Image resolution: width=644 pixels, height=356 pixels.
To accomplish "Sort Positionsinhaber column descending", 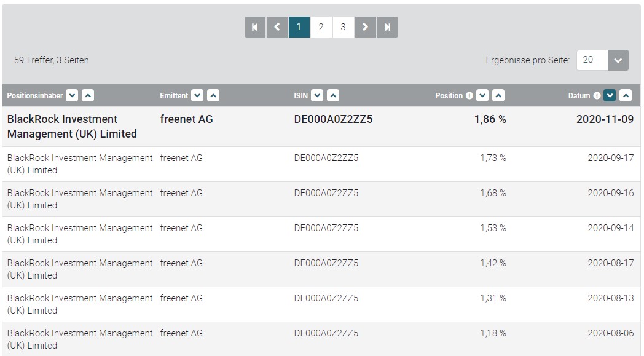I will (72, 95).
